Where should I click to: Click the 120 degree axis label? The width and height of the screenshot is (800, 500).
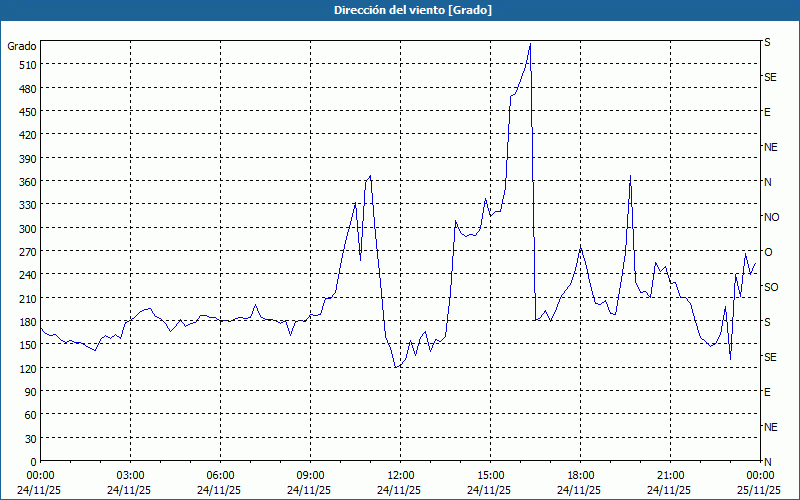click(28, 368)
